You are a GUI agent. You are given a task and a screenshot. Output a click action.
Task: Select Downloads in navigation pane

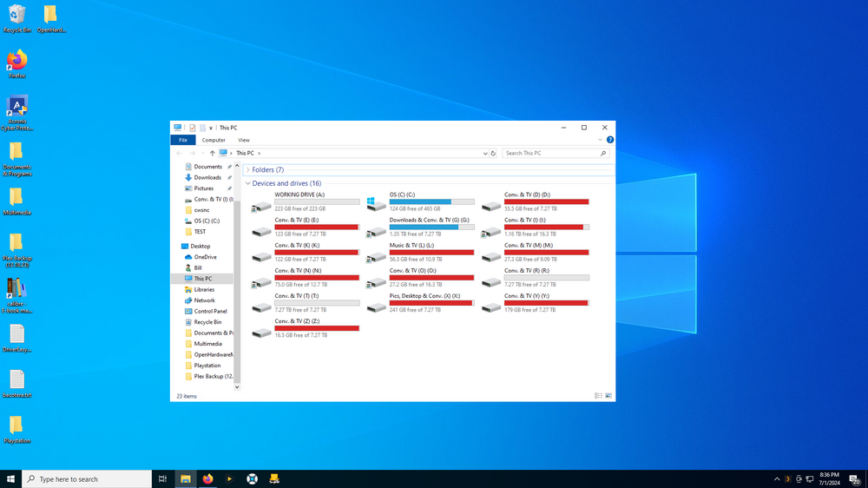point(207,178)
